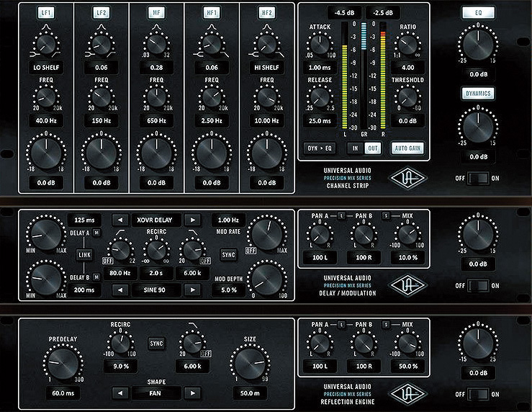The image size is (532, 412).
Task: Click the L link icon in Reflection pan
Action: [341, 325]
